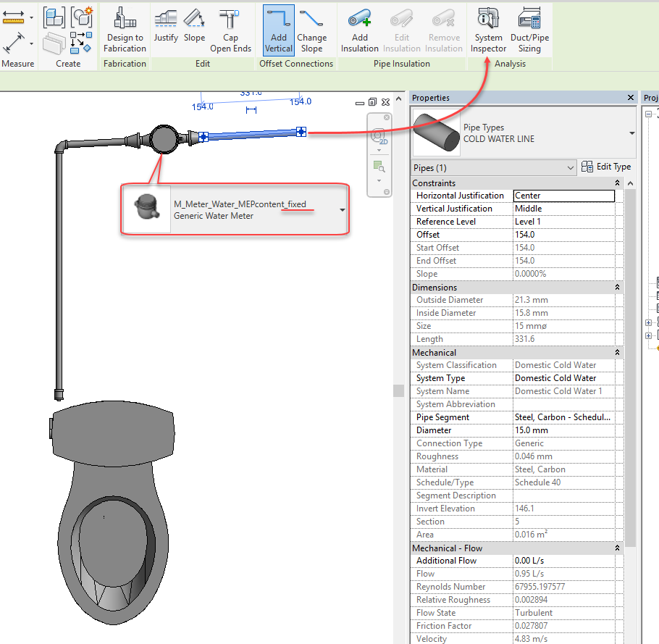659x644 pixels.
Task: Add insulation to the selected pipe
Action: tap(359, 30)
